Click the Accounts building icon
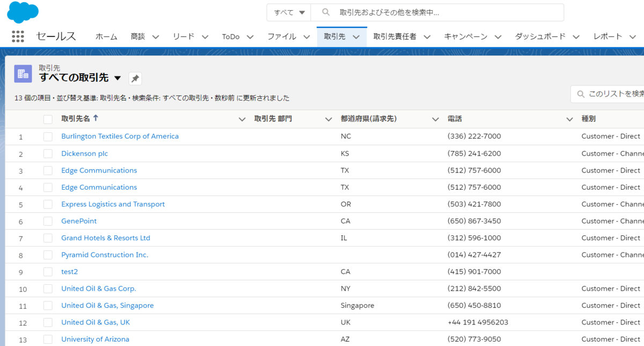 click(x=23, y=74)
